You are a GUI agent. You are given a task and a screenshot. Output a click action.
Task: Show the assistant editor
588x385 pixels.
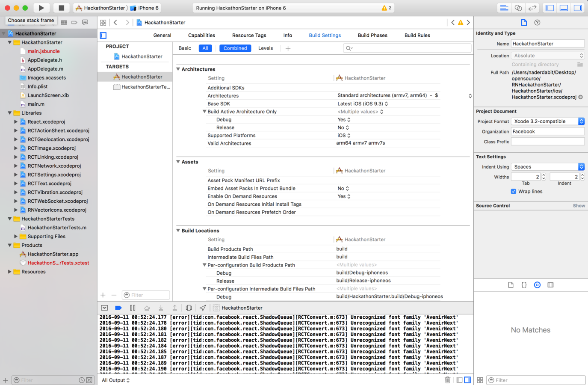point(518,8)
